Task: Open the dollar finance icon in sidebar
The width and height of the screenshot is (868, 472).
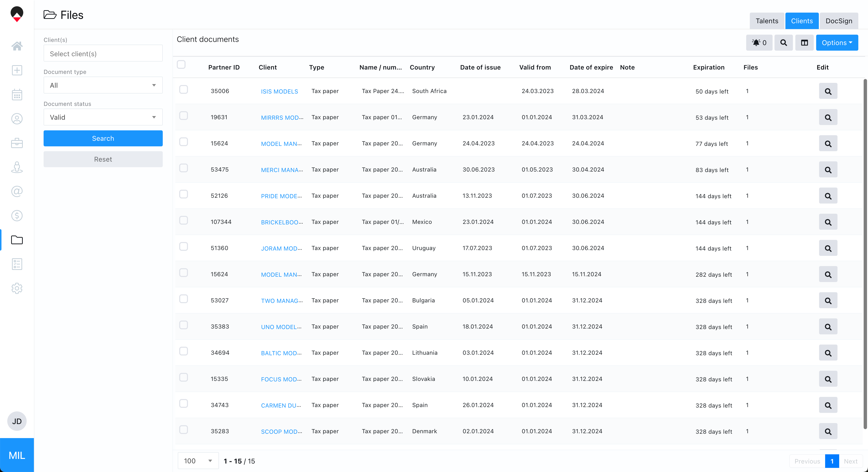Action: coord(17,216)
